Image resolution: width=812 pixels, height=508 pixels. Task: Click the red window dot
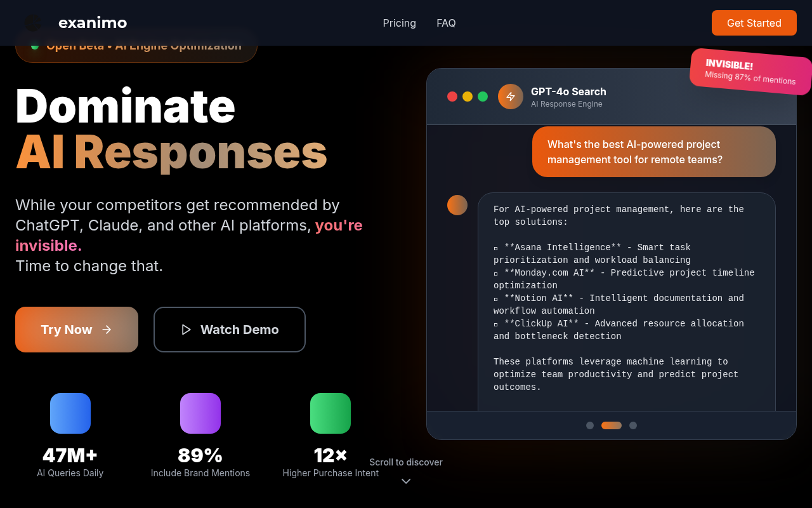point(452,97)
